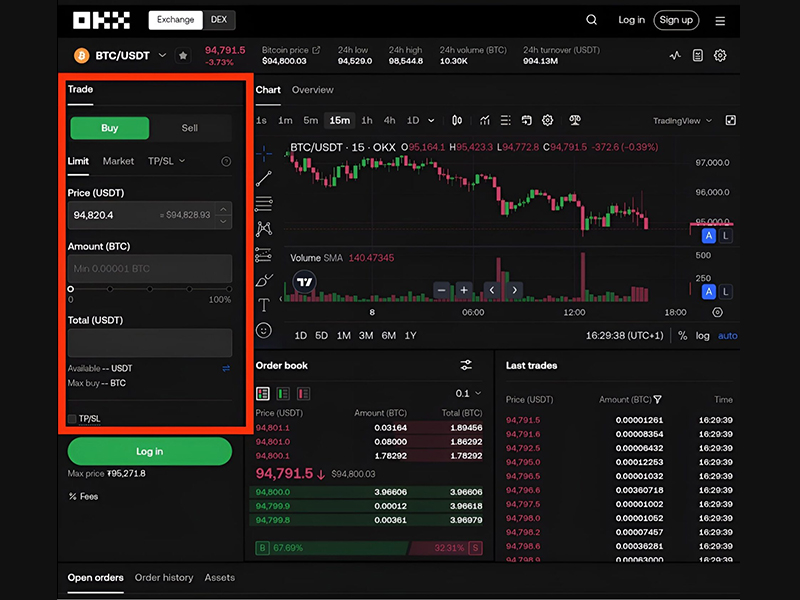Click the balance scale icon
This screenshot has width=800, height=600.
[x=575, y=120]
